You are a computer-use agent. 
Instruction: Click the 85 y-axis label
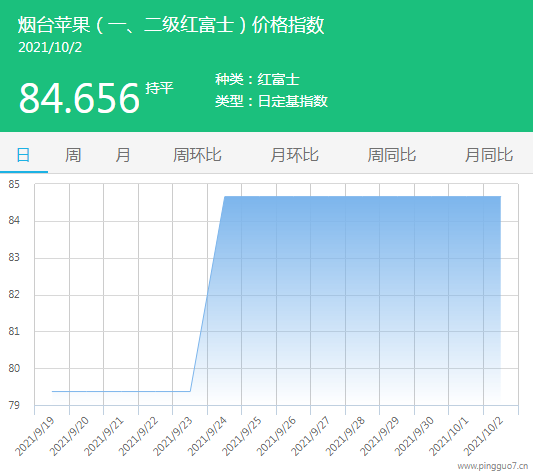click(x=14, y=184)
